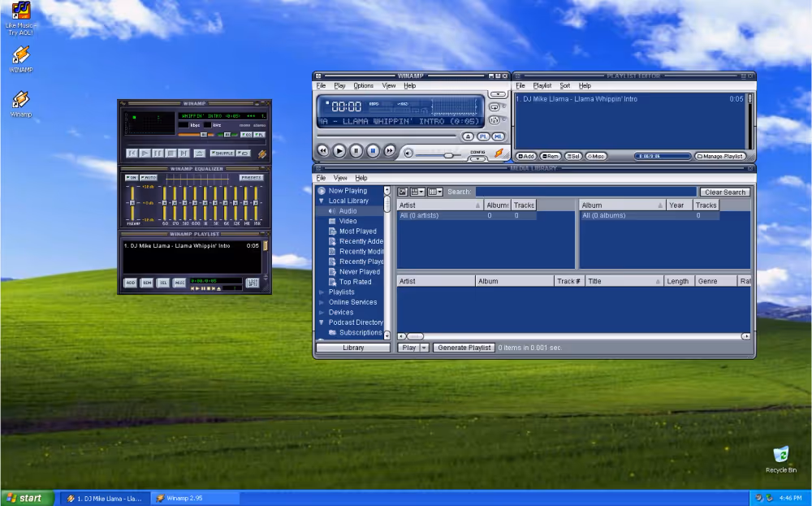
Task: Click the Generate Playlist button
Action: 463,348
